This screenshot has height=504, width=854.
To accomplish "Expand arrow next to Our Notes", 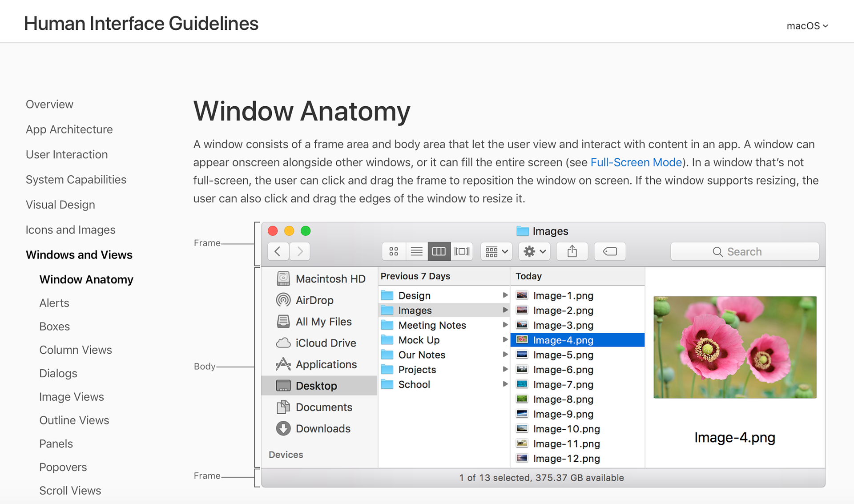I will (x=505, y=355).
